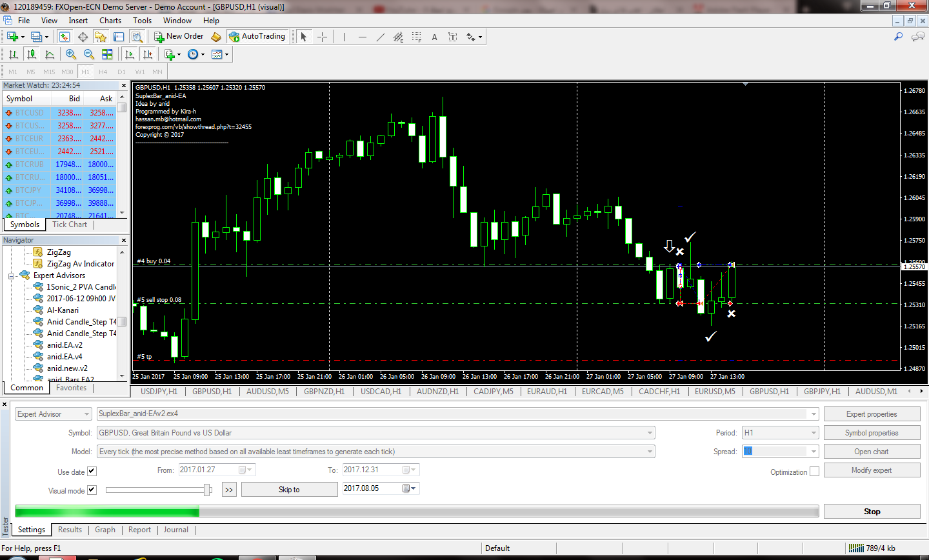Click the Stop button
This screenshot has height=560, width=929.
coord(872,512)
